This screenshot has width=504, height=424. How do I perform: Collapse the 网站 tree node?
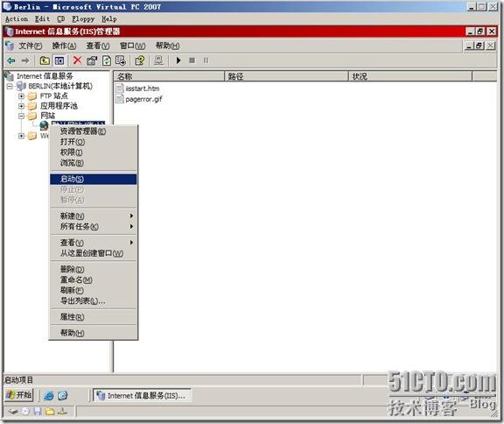click(21, 116)
